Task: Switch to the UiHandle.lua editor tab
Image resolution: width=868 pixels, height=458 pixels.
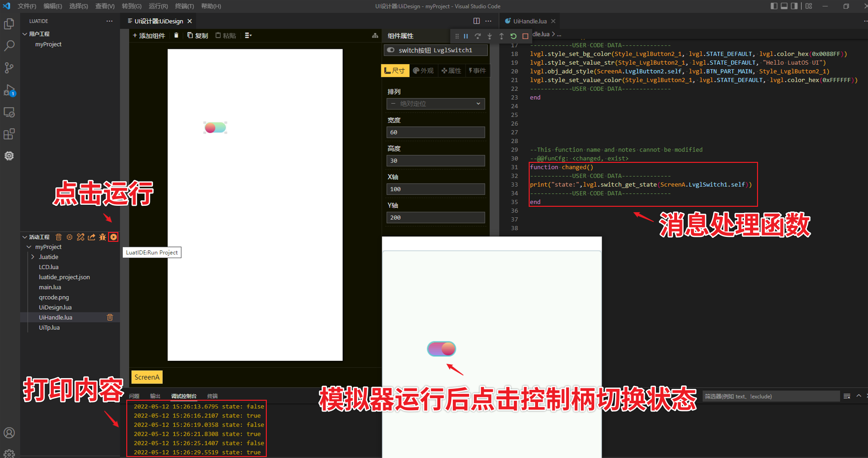Action: (x=529, y=21)
